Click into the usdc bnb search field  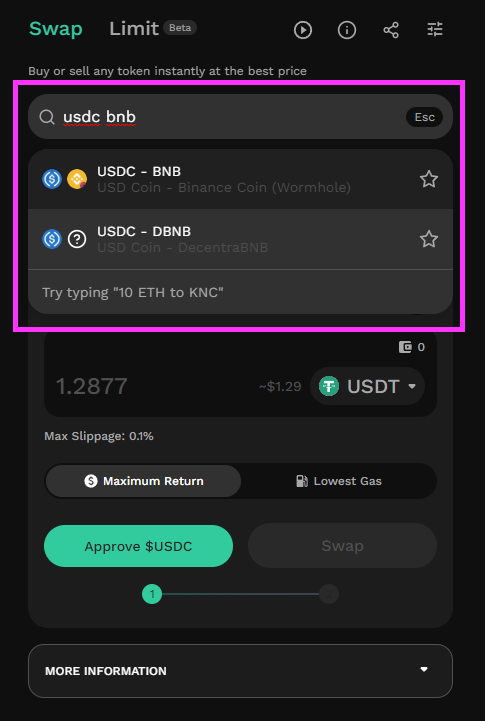(x=240, y=117)
